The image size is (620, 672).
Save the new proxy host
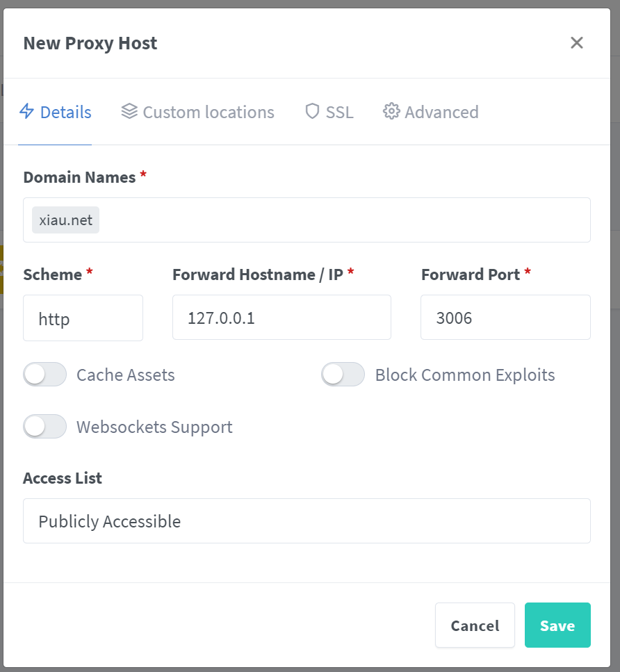pos(557,625)
